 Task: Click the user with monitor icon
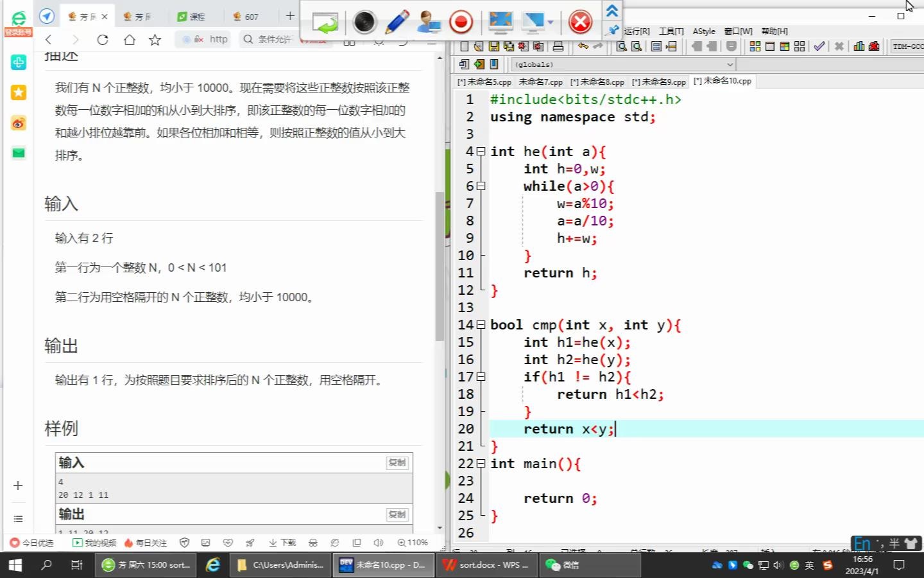click(428, 22)
